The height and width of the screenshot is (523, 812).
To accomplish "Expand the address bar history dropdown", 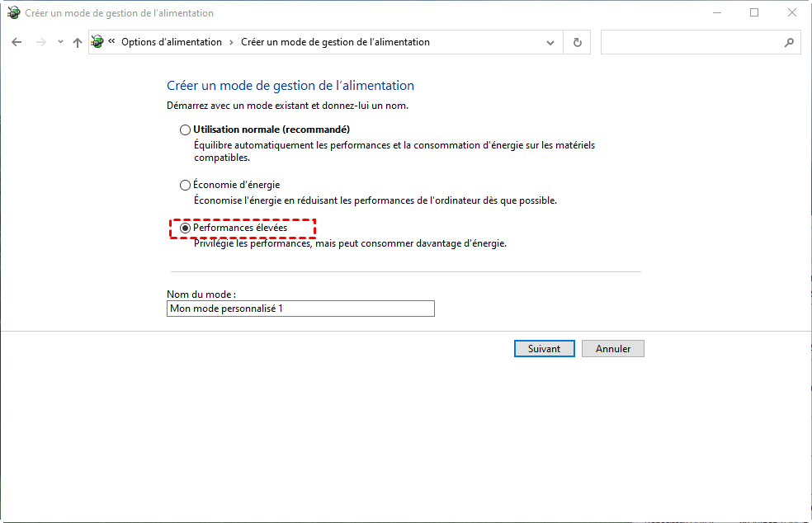I will 550,42.
